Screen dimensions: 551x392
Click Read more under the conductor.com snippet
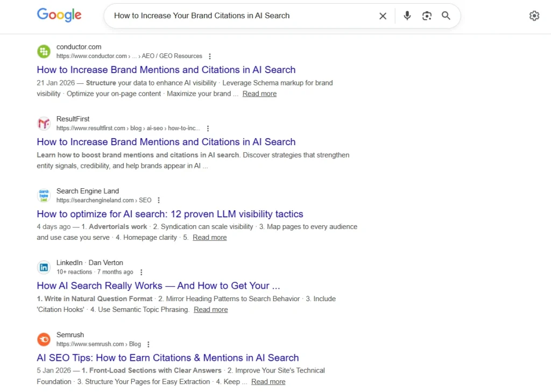259,93
